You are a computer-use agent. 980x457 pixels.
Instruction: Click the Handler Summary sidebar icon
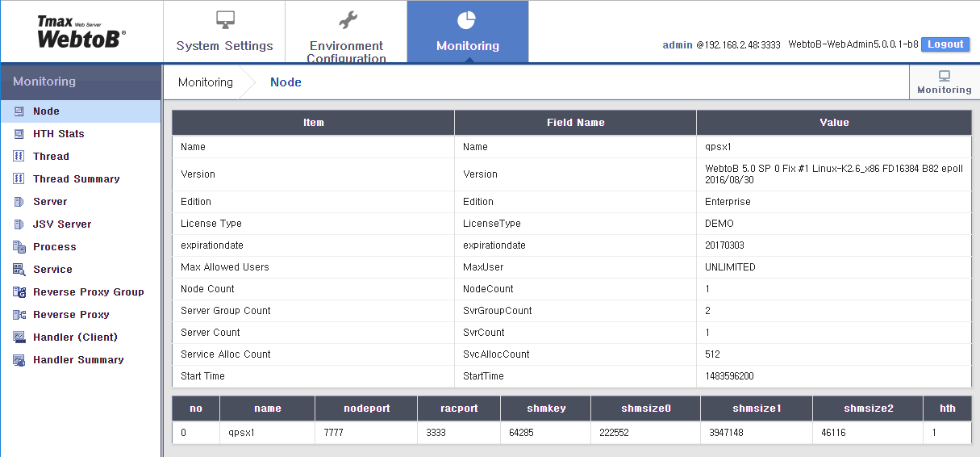coord(19,360)
